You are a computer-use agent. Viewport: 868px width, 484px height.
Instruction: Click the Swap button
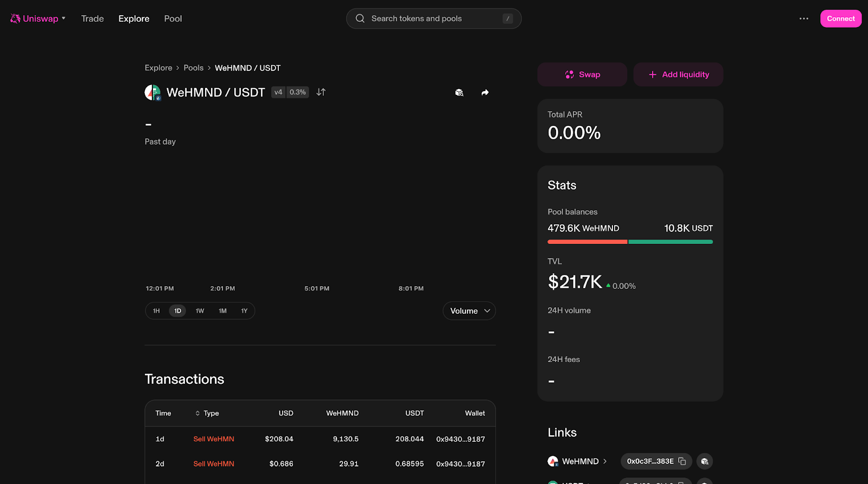coord(582,74)
